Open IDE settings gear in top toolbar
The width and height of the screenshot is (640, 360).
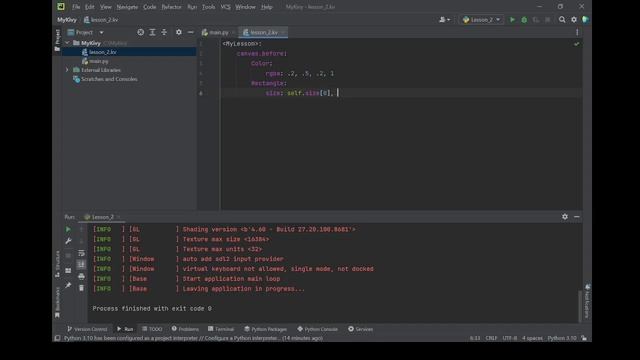[574, 20]
